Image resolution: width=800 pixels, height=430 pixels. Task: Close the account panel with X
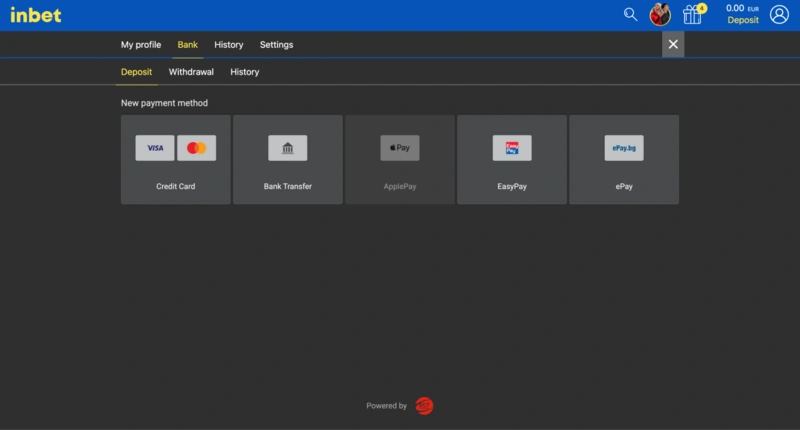point(673,44)
